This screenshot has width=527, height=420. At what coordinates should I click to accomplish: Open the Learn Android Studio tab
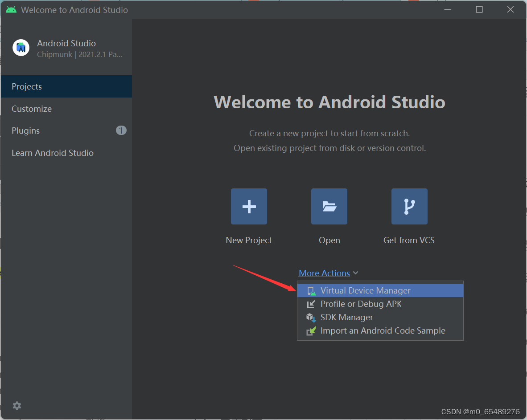[66, 153]
